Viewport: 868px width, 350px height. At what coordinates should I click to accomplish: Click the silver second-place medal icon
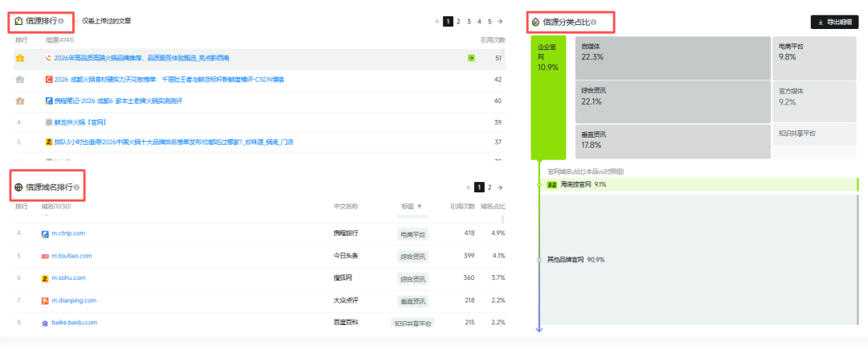point(19,79)
